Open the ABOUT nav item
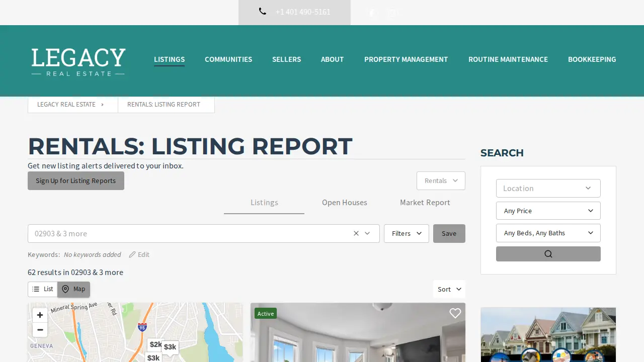The height and width of the screenshot is (362, 644). pos(332,59)
